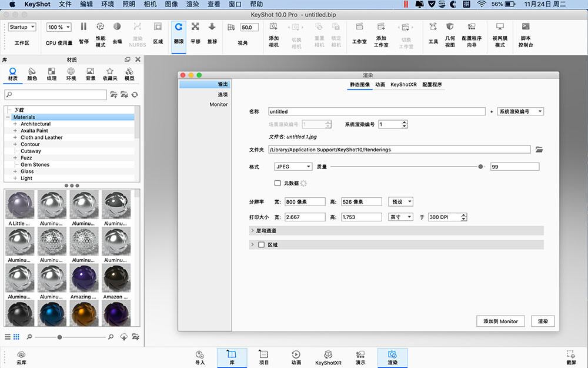
Task: Open the Render (渲染) menu in menu bar
Action: [x=193, y=4]
